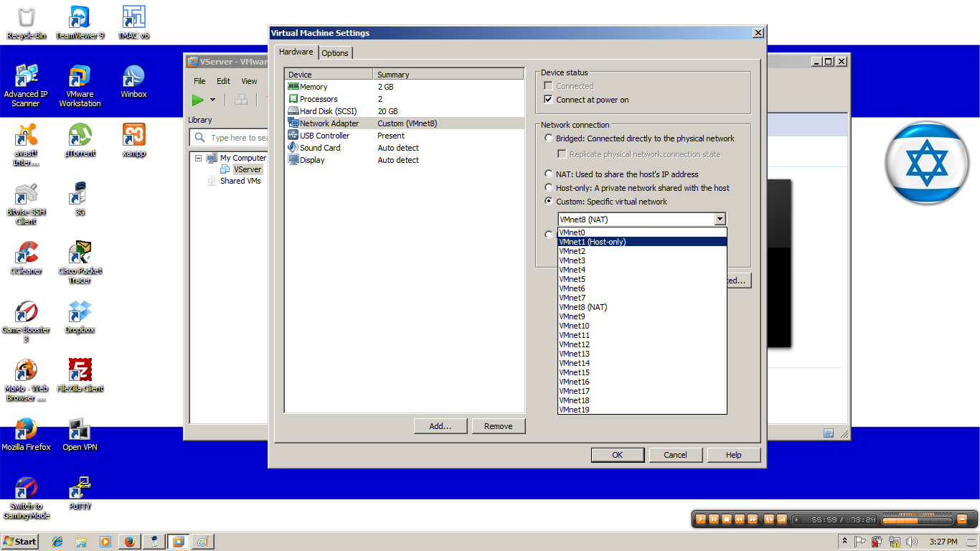The height and width of the screenshot is (551, 980).
Task: Select the Memory device row
Action: click(405, 87)
